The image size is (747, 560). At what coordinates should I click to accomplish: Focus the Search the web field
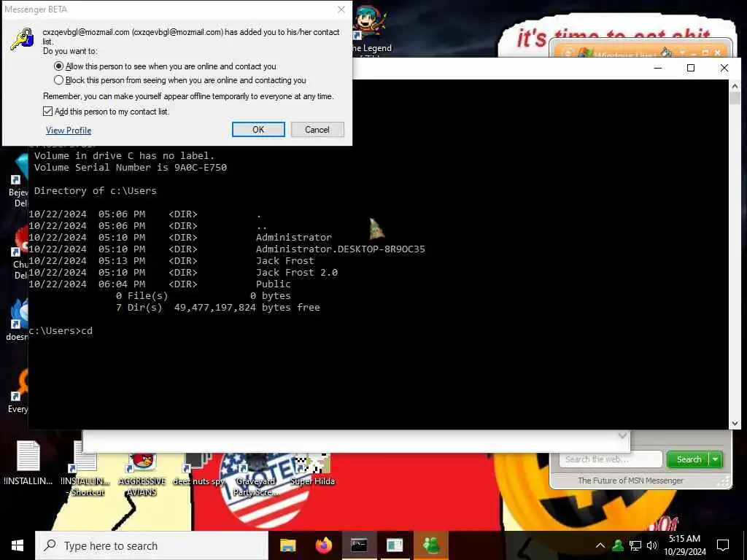click(611, 459)
